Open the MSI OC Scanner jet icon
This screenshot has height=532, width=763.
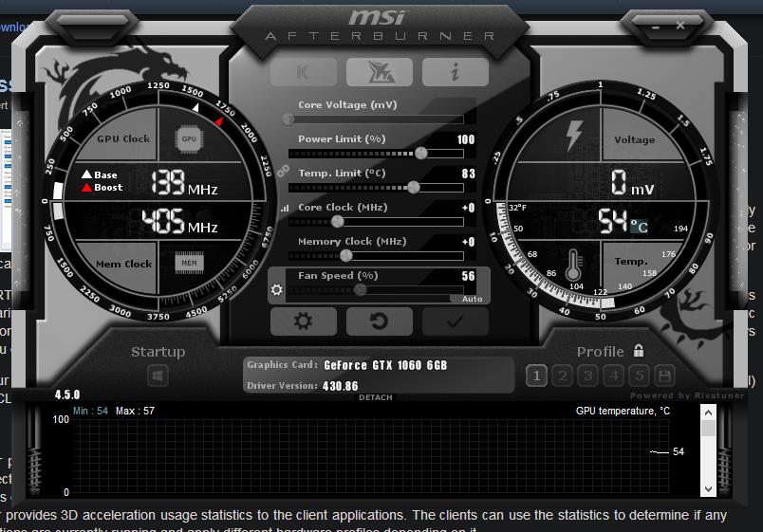[380, 72]
